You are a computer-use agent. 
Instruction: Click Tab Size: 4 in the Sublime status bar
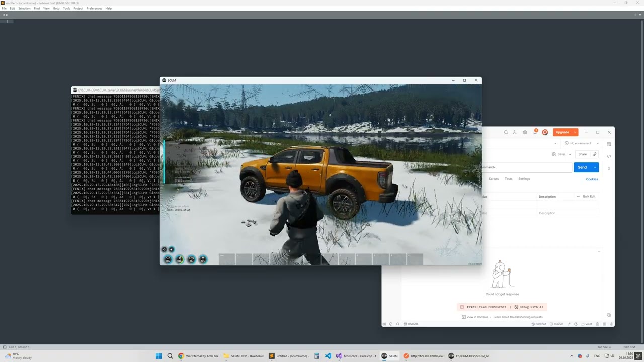click(604, 347)
